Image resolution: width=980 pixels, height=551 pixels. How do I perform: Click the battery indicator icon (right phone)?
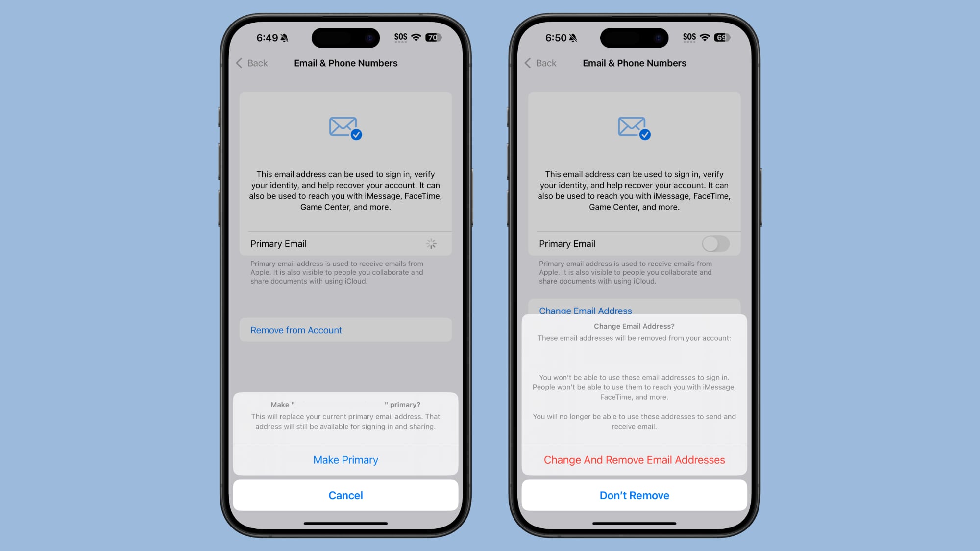pyautogui.click(x=722, y=37)
